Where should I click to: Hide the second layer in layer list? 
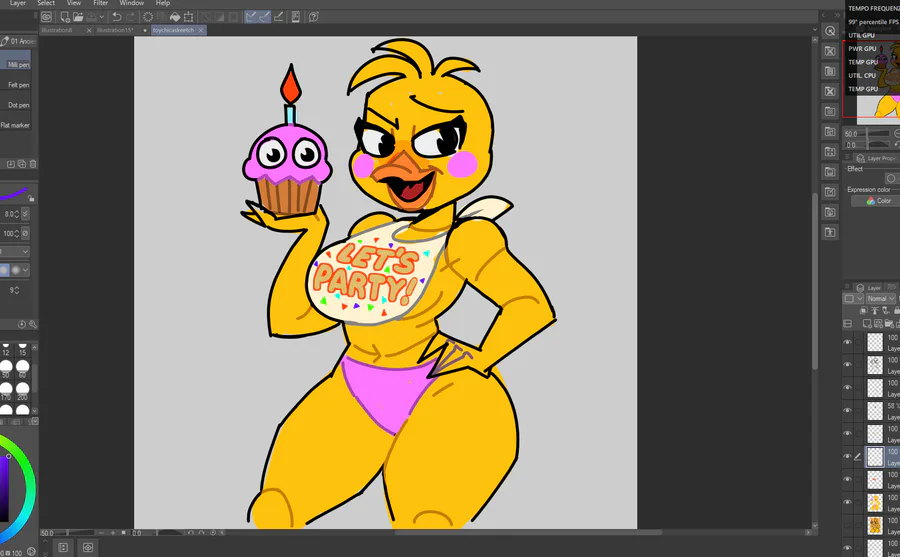[847, 365]
